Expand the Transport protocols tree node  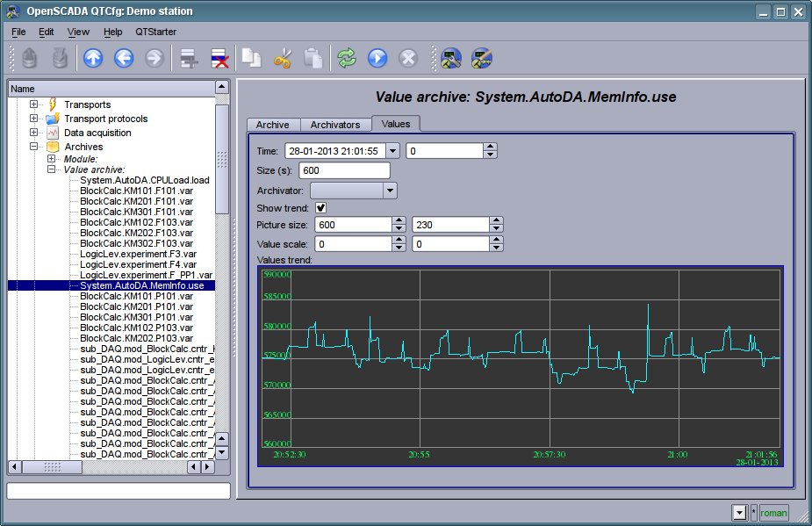click(x=33, y=119)
